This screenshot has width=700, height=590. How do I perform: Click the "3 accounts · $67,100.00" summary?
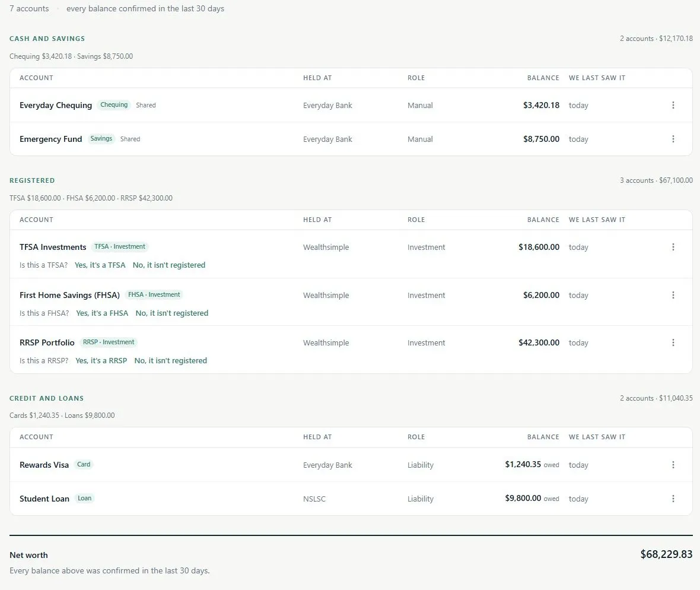656,180
